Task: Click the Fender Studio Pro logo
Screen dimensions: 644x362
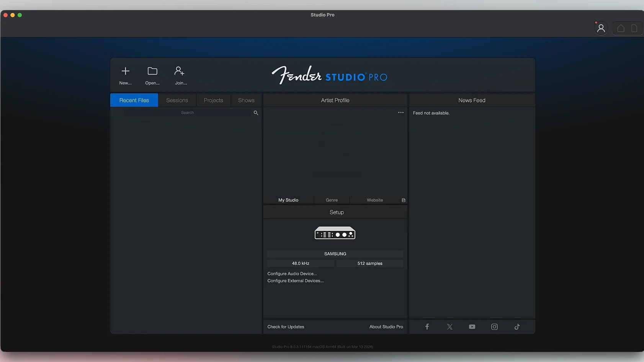Action: point(329,75)
